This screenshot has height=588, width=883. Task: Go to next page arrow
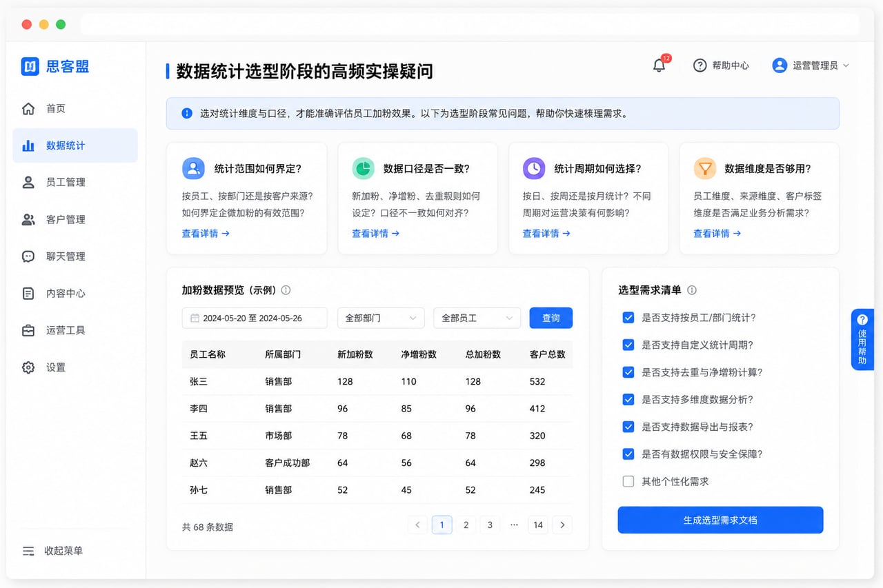point(562,525)
